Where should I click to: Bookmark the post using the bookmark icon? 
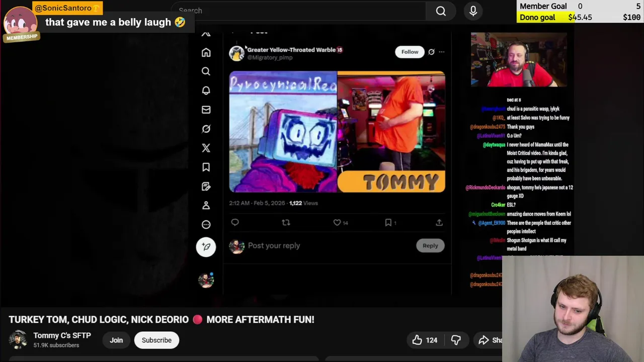[388, 222]
